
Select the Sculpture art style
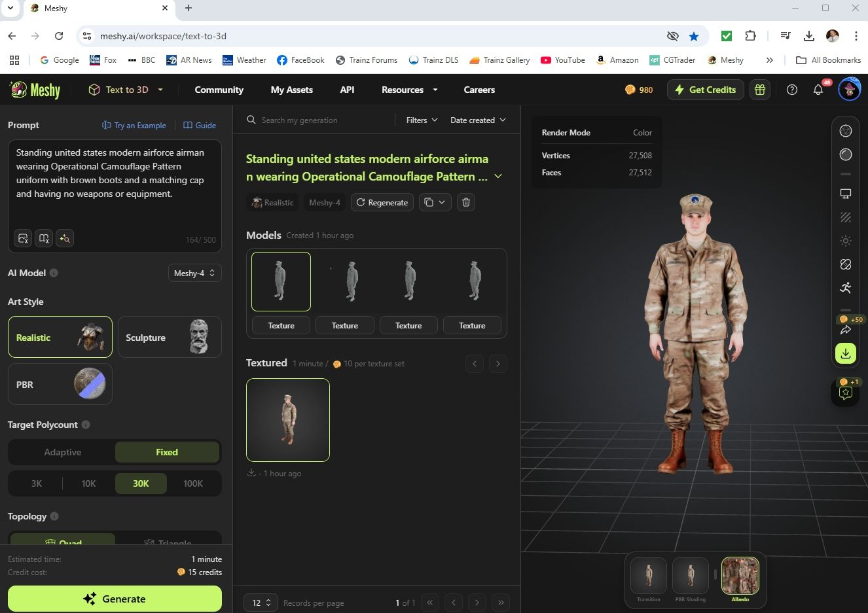tap(170, 338)
